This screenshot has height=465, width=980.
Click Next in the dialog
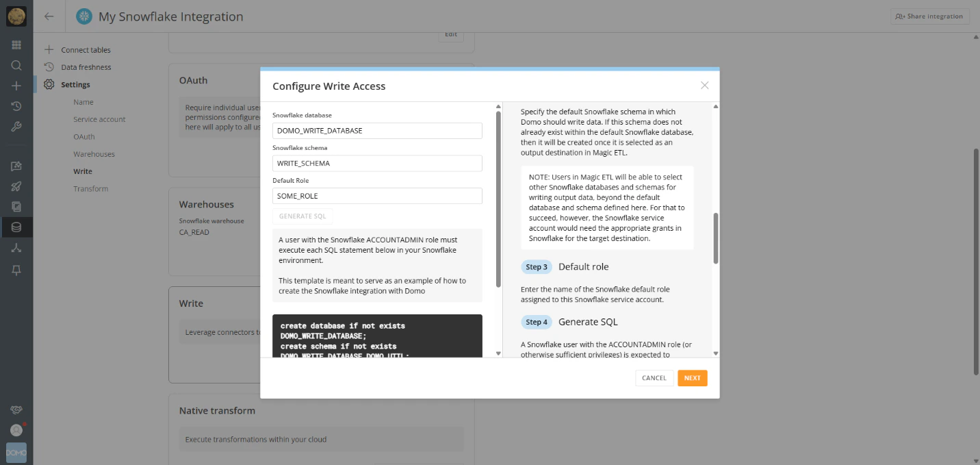point(693,378)
